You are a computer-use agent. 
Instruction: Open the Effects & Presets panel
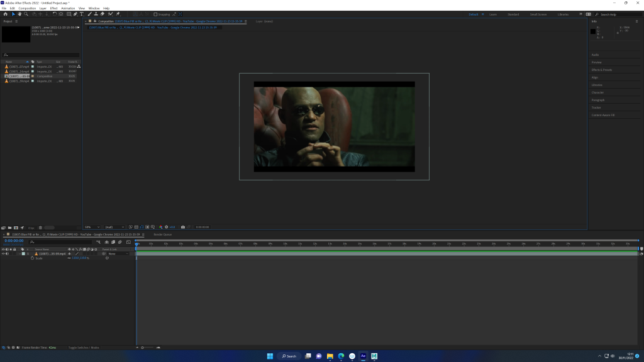[602, 70]
